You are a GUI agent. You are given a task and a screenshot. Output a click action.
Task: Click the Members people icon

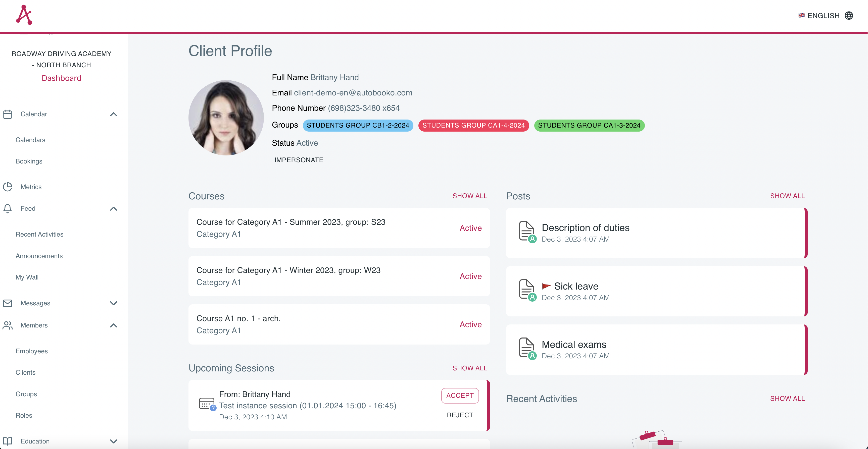[x=8, y=325]
